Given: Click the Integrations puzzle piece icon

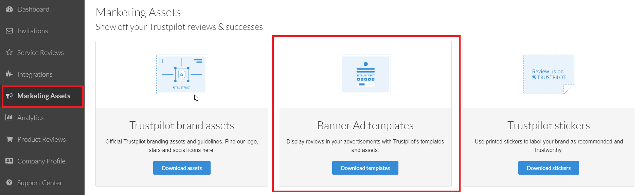Looking at the screenshot, I should 9,74.
